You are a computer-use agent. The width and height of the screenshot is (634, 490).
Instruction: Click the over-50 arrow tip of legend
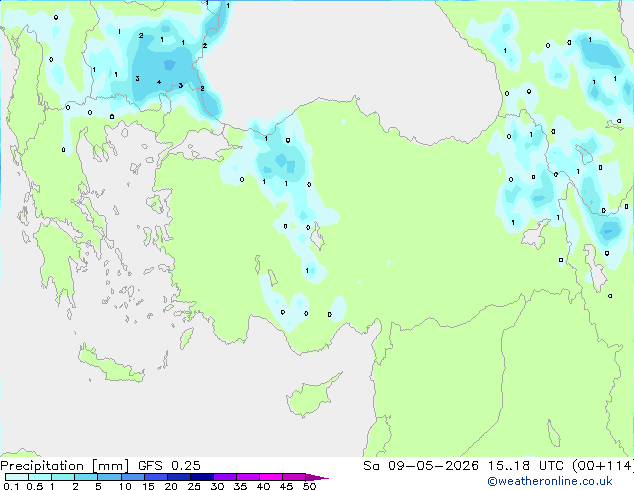coord(317,477)
